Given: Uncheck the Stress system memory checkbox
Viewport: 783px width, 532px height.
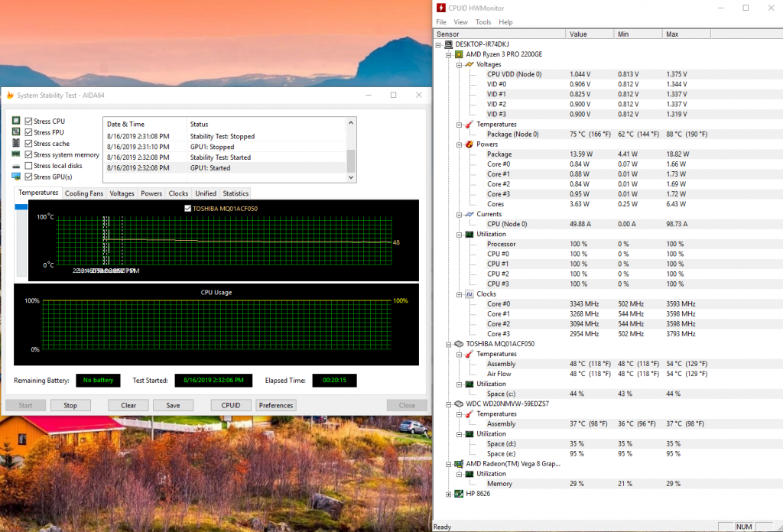Looking at the screenshot, I should 28,154.
